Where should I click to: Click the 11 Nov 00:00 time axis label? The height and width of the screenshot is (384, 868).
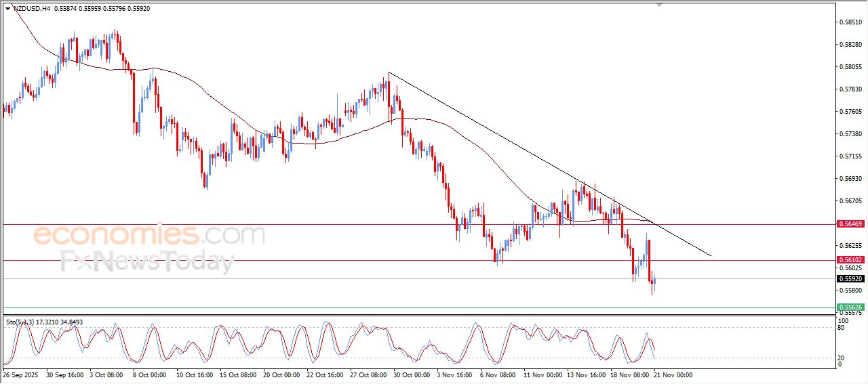pos(542,374)
